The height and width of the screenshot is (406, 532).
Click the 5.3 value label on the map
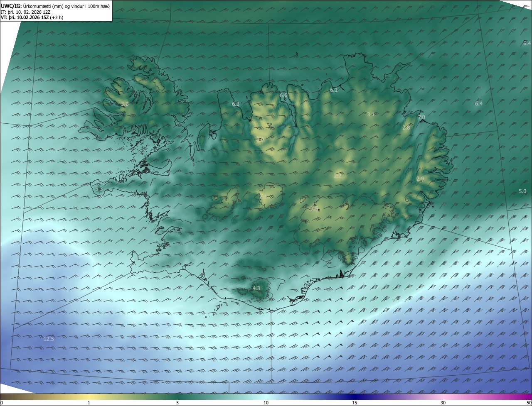(x=99, y=189)
